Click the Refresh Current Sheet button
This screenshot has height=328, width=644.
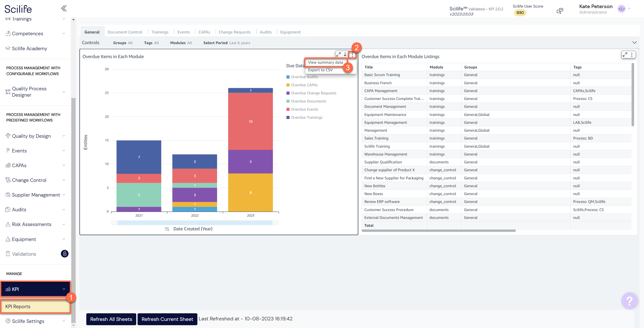[167, 319]
